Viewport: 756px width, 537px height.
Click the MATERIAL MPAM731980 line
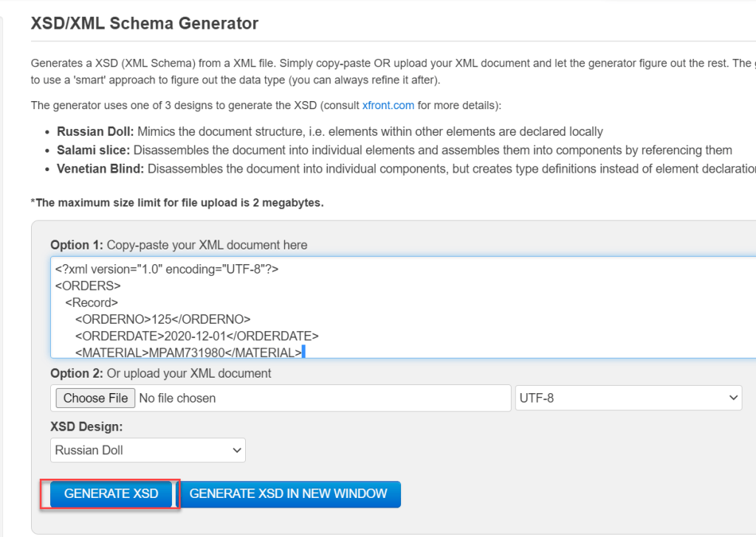[x=188, y=353]
